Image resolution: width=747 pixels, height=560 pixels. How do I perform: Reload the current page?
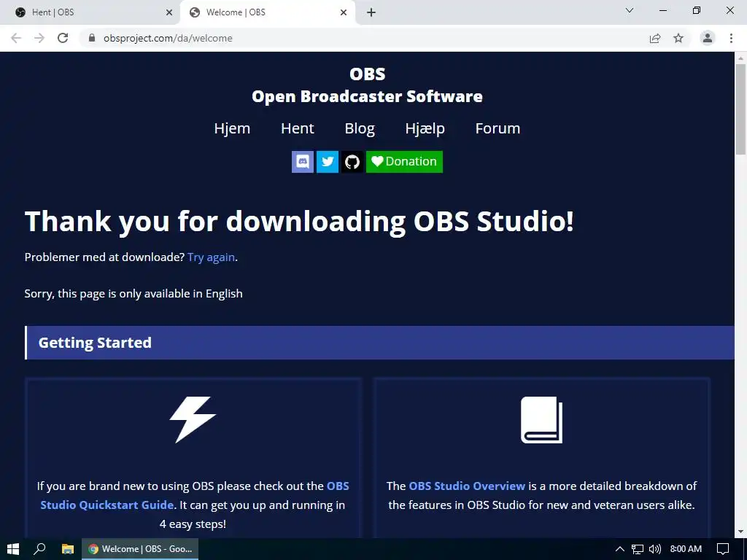63,38
